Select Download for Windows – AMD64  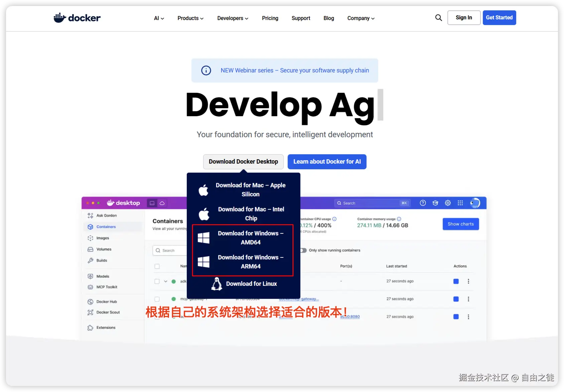click(x=243, y=238)
